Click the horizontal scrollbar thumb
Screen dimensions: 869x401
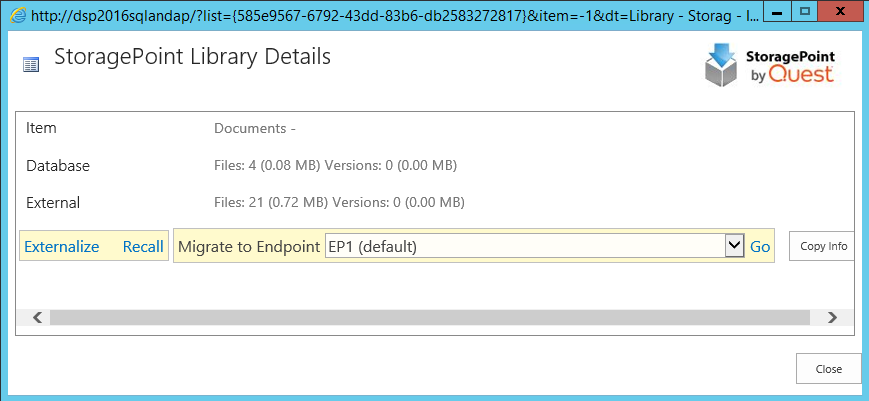pyautogui.click(x=428, y=317)
